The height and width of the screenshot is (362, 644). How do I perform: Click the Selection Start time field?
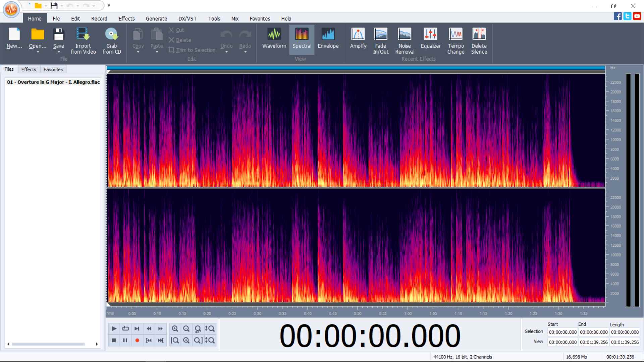click(x=562, y=332)
